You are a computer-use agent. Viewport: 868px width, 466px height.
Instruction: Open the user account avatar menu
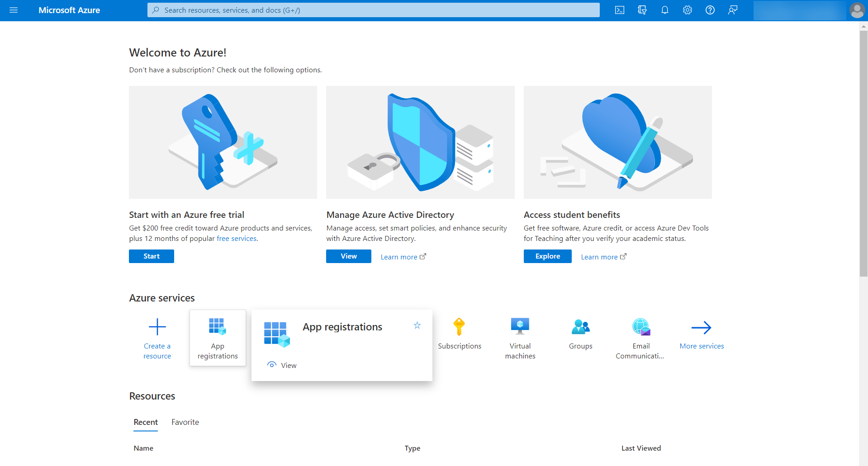tap(857, 10)
